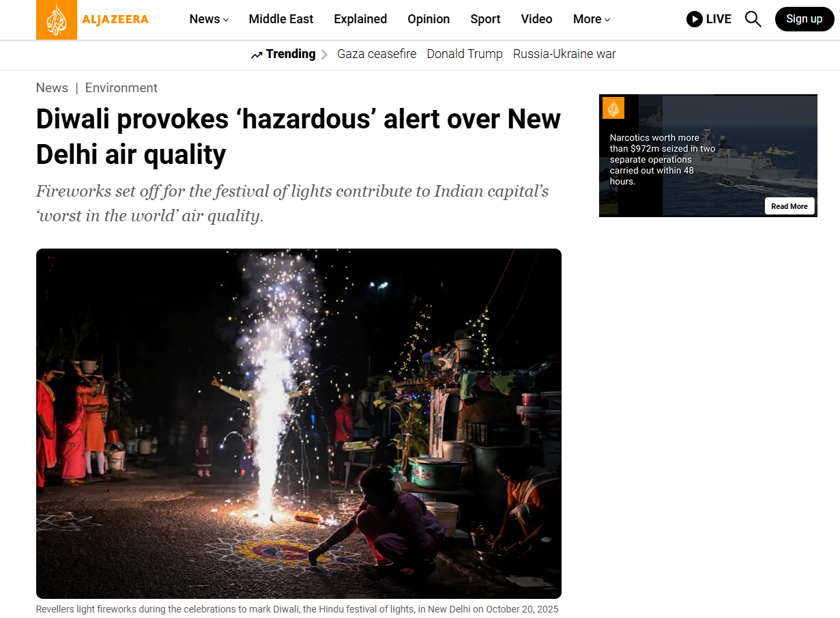Click the Al Jazeera logo on sidebar ad
Image resolution: width=840 pixels, height=618 pixels.
pyautogui.click(x=613, y=108)
